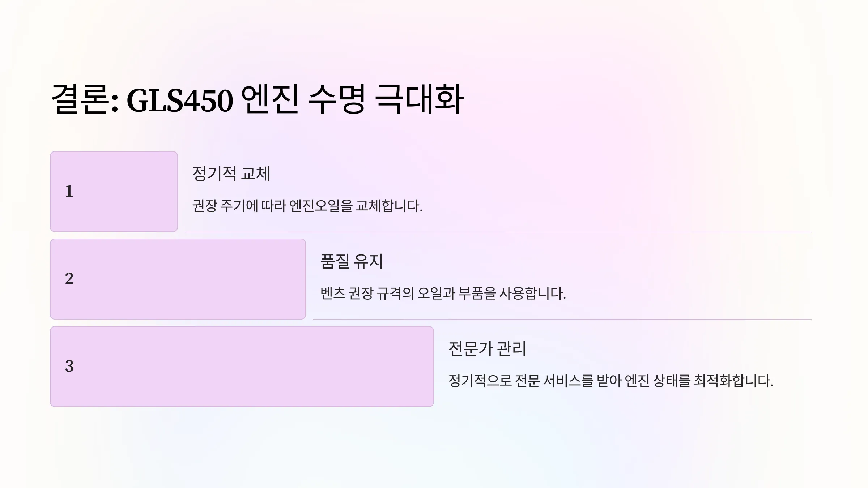The image size is (868, 488).
Task: Select the heading "전문가 관리"
Action: click(487, 349)
